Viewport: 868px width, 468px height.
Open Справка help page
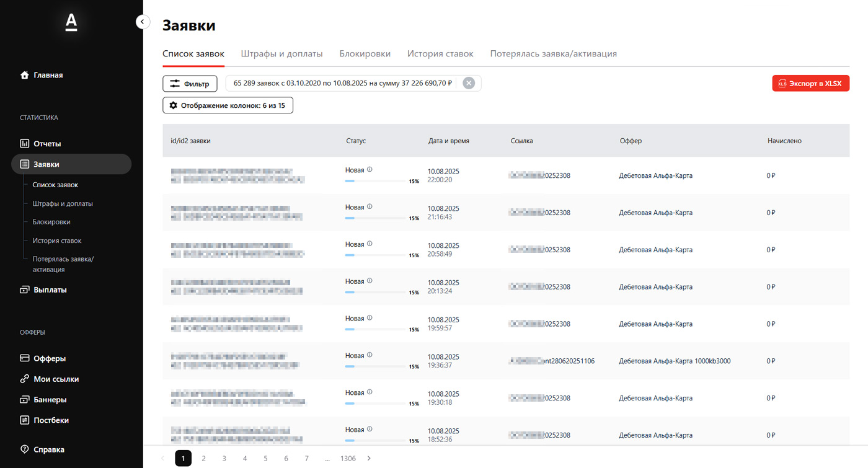pos(48,449)
